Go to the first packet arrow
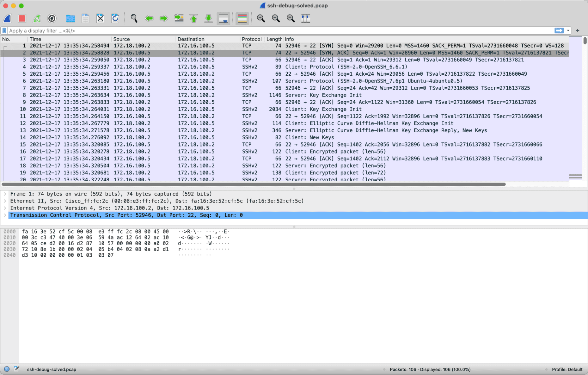The image size is (588, 375). [x=194, y=18]
